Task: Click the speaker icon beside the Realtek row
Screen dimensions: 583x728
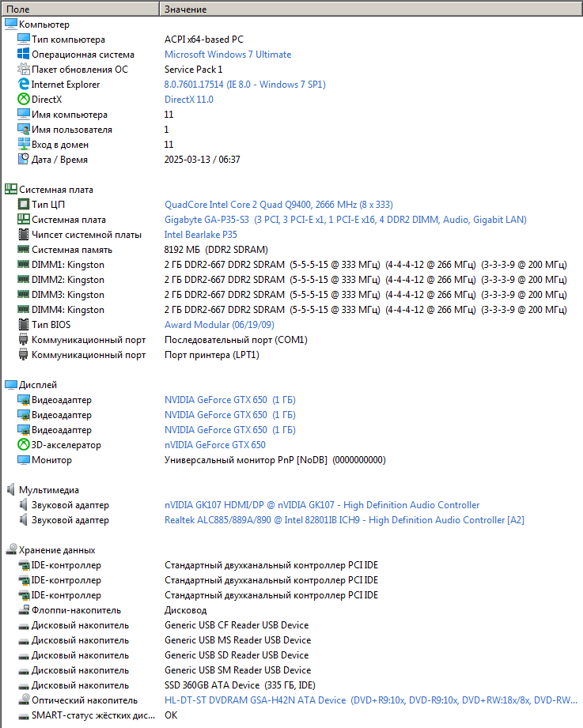Action: [x=23, y=519]
